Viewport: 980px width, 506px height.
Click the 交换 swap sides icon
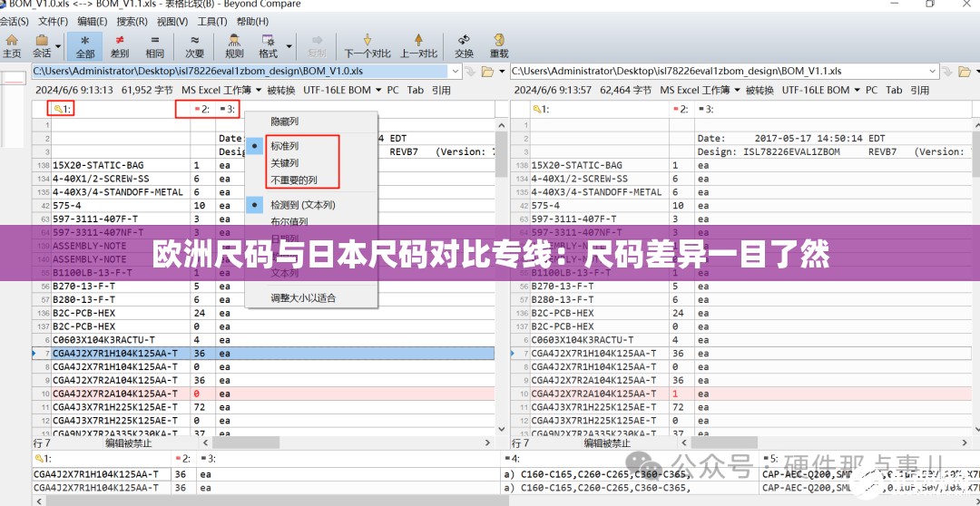click(x=464, y=46)
